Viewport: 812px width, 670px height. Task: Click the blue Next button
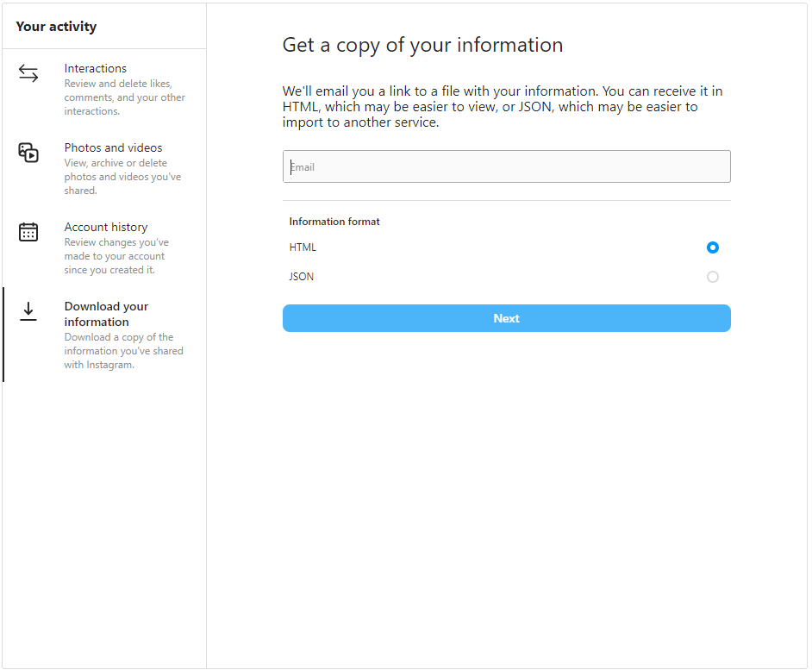click(507, 318)
